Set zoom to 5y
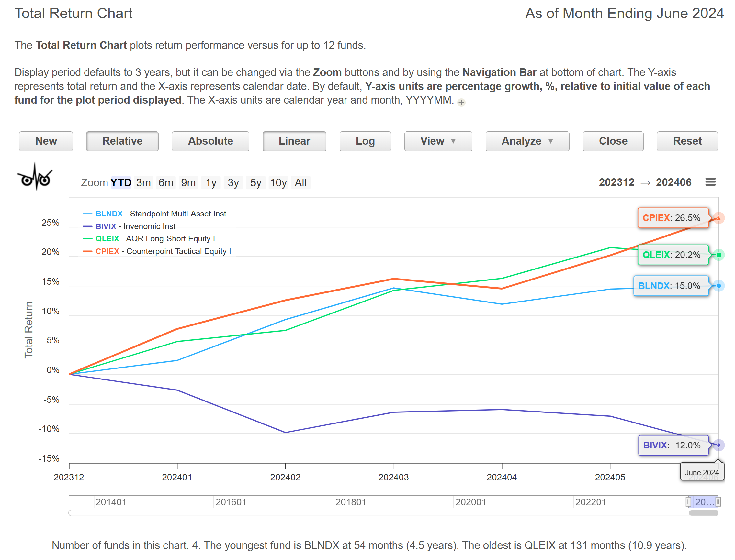This screenshot has height=560, width=735. [x=255, y=182]
